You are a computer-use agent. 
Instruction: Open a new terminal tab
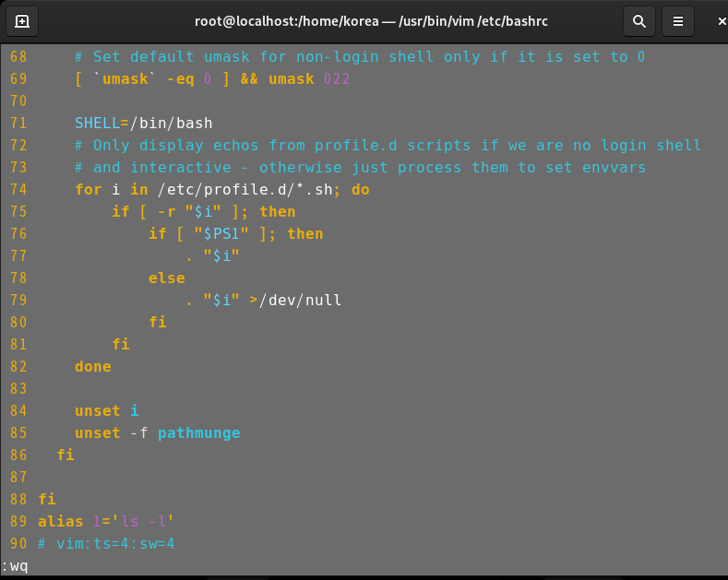22,21
